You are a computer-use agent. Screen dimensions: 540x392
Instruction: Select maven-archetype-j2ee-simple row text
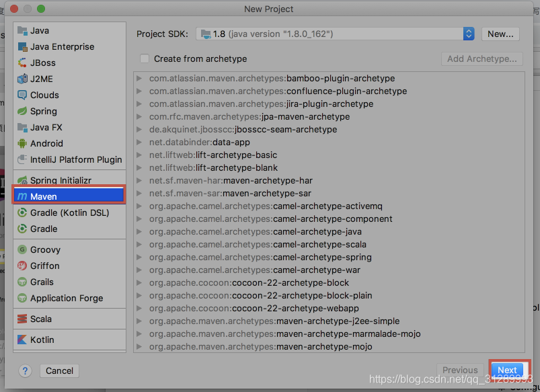(x=274, y=321)
